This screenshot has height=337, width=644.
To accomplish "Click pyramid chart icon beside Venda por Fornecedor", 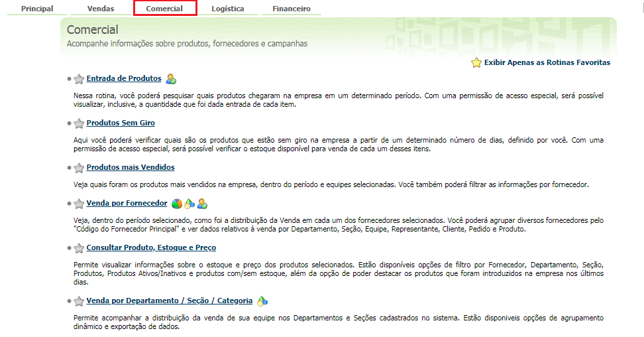I will click(189, 203).
